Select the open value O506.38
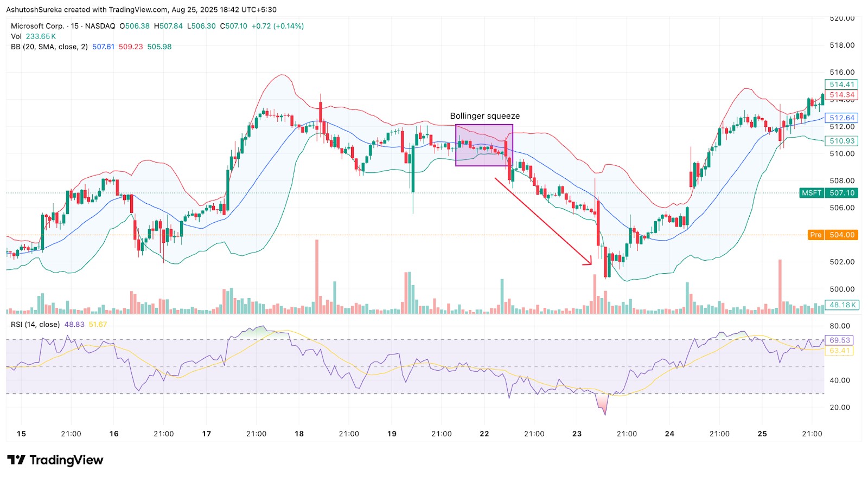The image size is (868, 478). [x=135, y=26]
